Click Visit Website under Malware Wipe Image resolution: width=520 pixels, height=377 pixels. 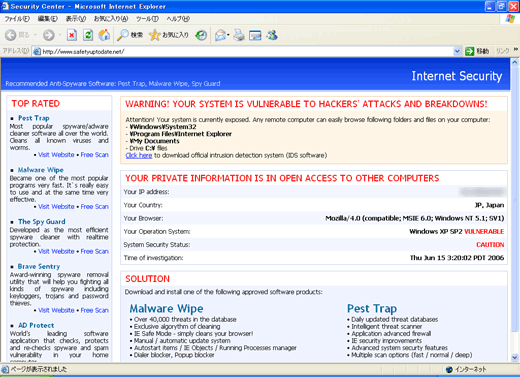56,207
